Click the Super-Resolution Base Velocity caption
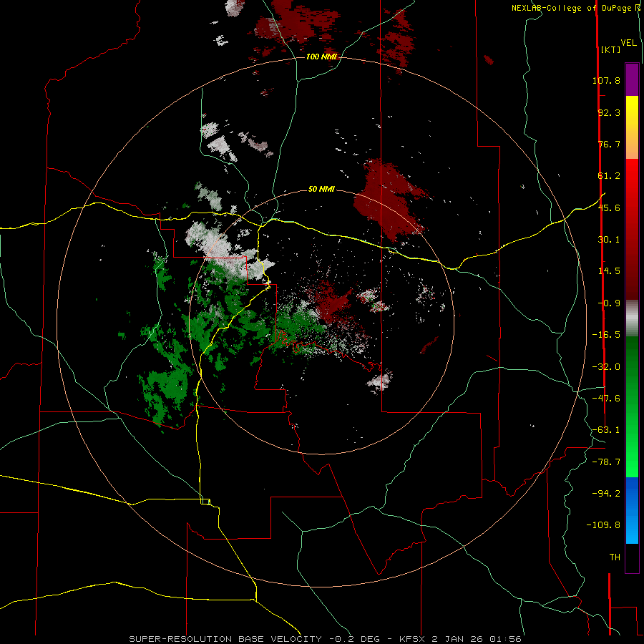 point(326,639)
